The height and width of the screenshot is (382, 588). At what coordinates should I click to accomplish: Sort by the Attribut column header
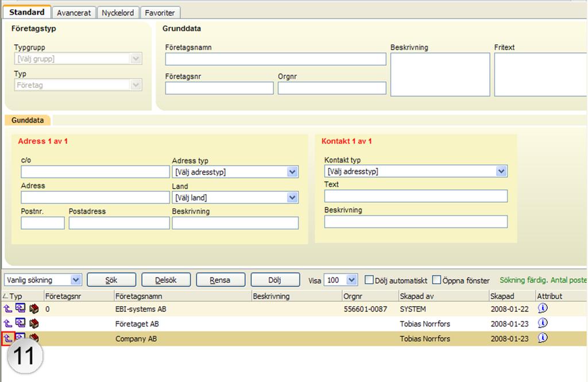pos(562,296)
